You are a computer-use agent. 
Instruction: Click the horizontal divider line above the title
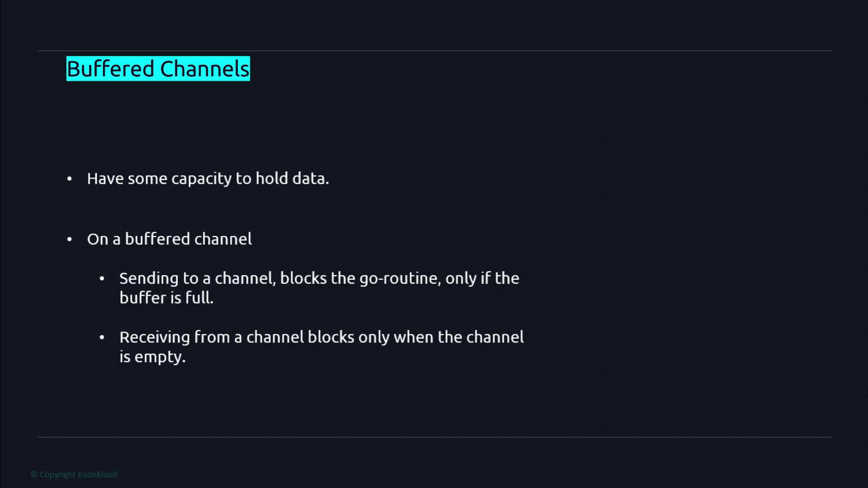click(434, 51)
